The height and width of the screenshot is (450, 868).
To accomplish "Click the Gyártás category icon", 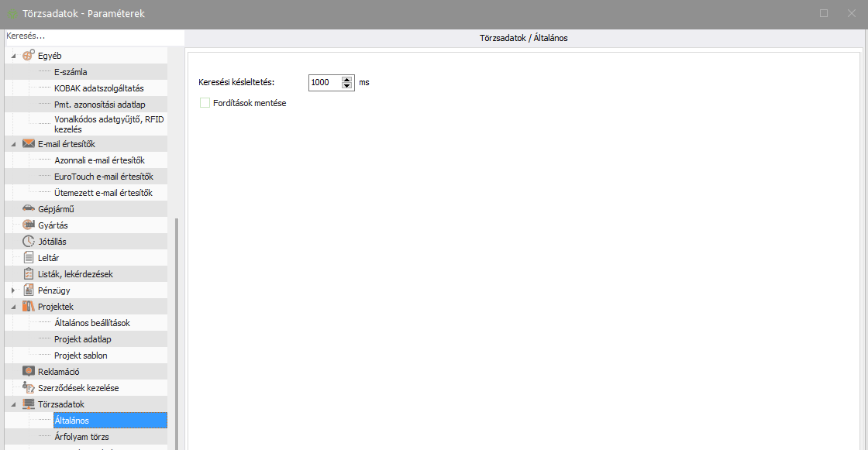I will (29, 225).
